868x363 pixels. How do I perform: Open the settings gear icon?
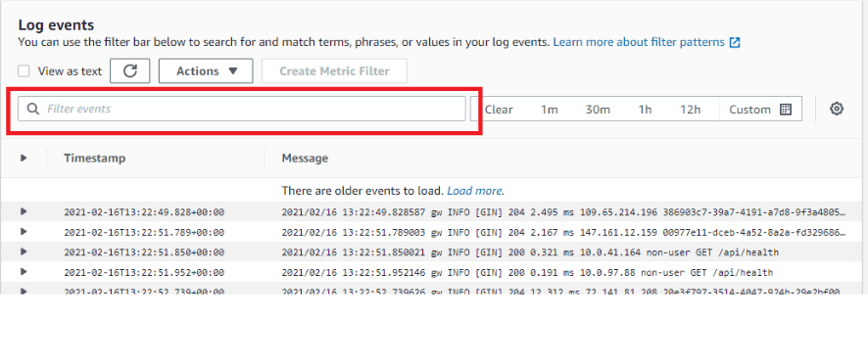coord(837,109)
